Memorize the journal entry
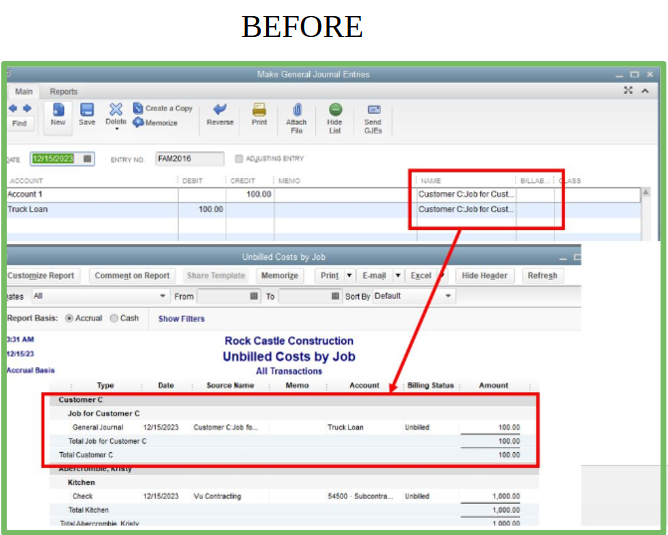This screenshot has width=668, height=535. [155, 123]
